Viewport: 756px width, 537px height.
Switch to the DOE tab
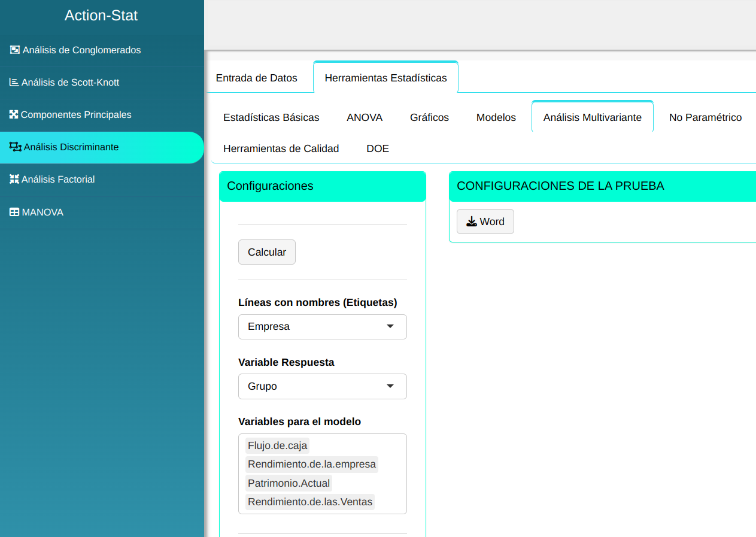pyautogui.click(x=378, y=148)
